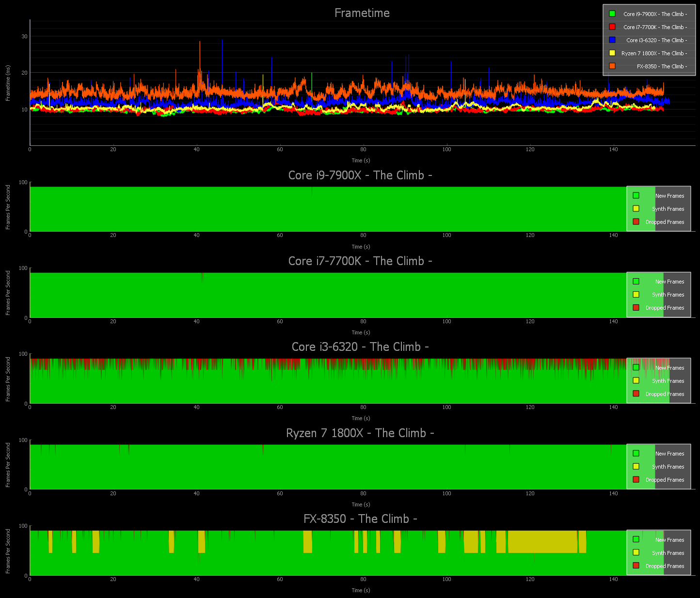
Task: Select New Frames label in Core i9-7900X legend
Action: click(x=670, y=196)
